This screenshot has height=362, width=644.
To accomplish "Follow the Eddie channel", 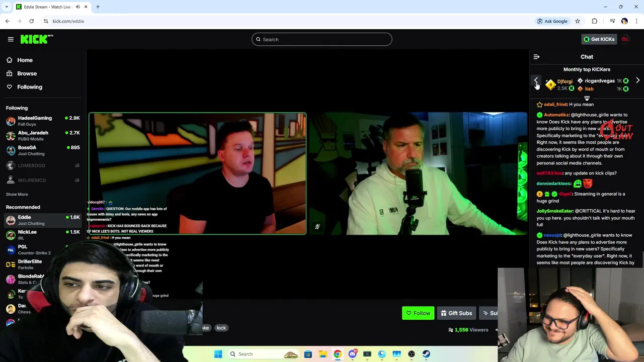I will [418, 313].
